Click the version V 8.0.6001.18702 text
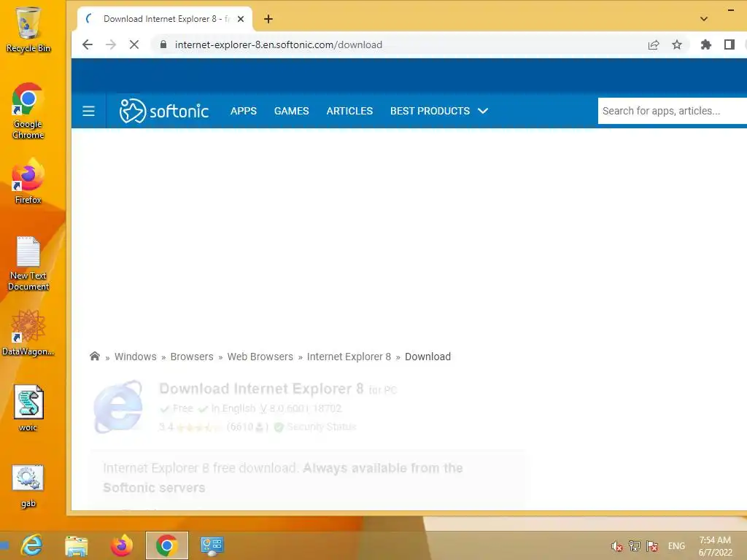 301,408
